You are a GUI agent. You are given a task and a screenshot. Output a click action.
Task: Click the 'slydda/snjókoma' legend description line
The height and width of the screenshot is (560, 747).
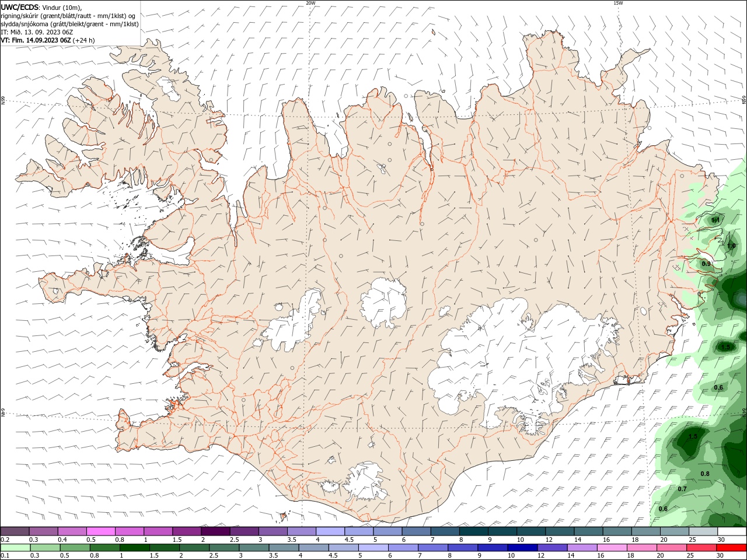(x=70, y=24)
